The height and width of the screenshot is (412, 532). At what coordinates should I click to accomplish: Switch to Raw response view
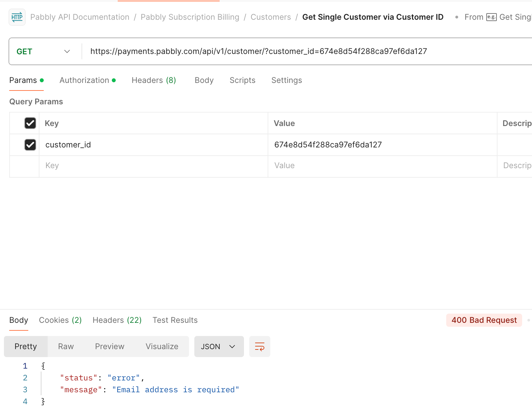(x=66, y=347)
